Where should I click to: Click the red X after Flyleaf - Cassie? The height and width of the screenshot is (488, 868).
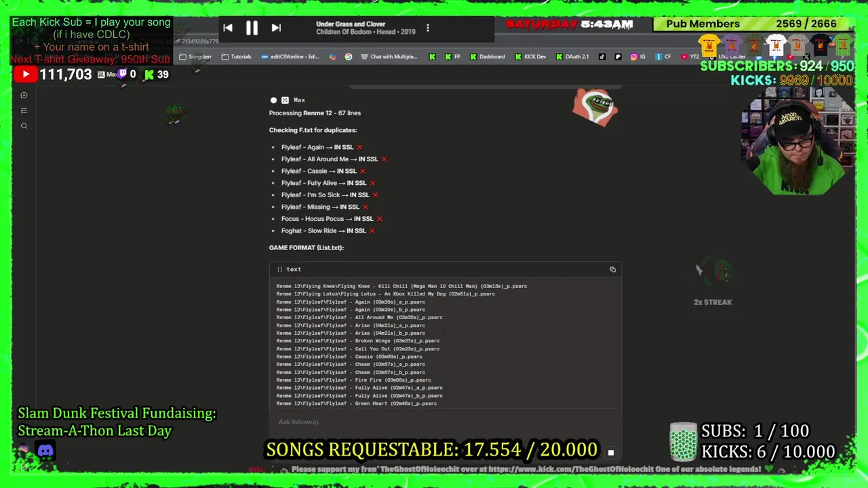362,171
